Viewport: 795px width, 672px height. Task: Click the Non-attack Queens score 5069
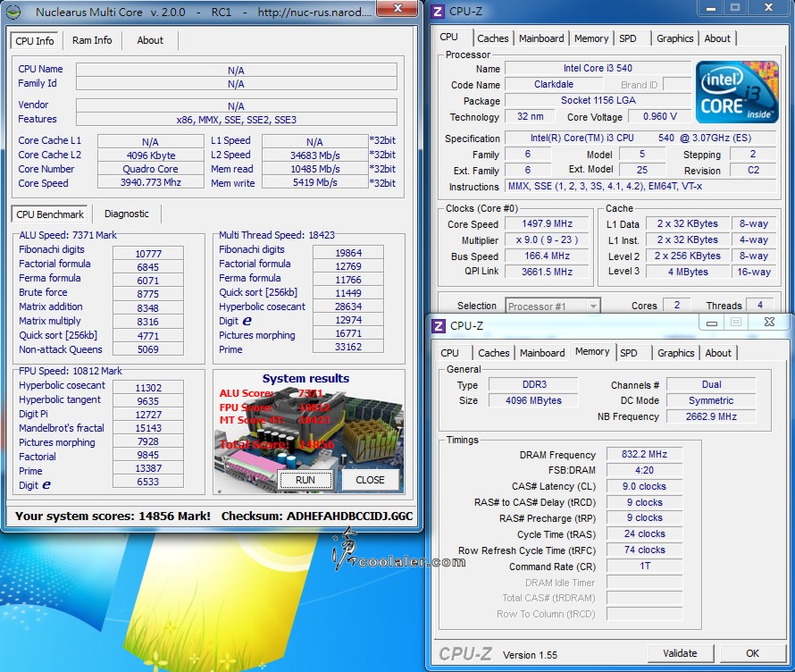tap(148, 349)
